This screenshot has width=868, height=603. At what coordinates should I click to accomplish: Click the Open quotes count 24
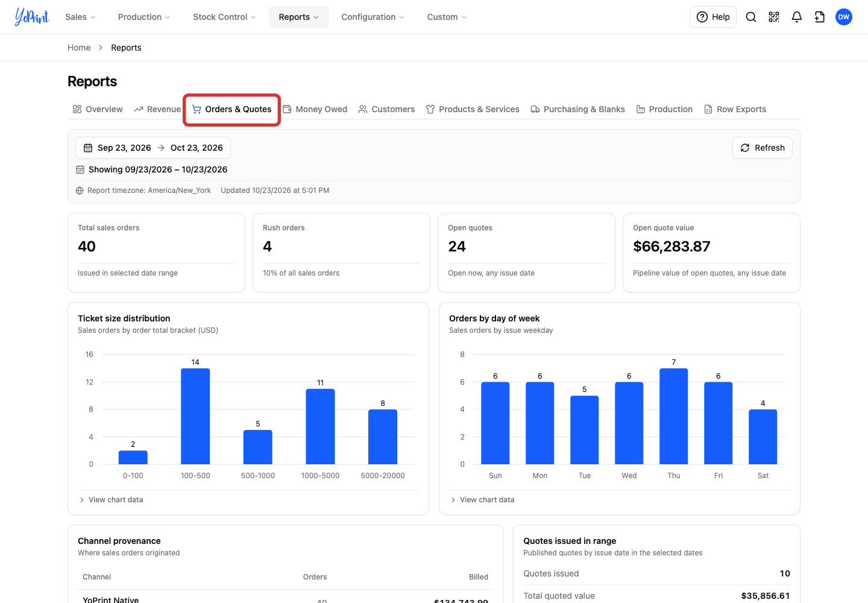pos(457,247)
